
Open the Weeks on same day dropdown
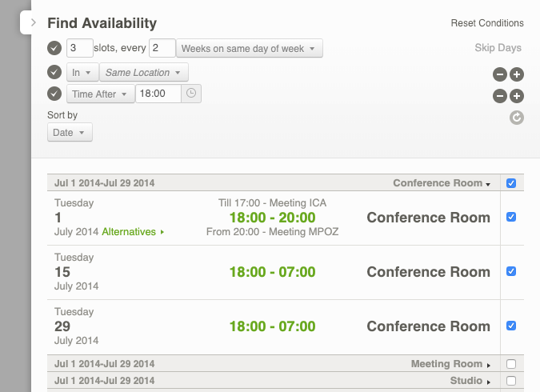pos(250,49)
